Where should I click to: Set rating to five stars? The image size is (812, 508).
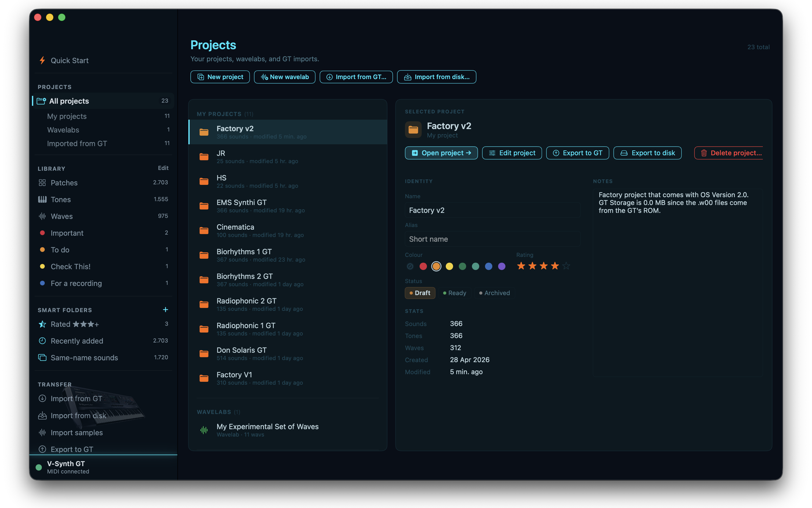pos(566,266)
